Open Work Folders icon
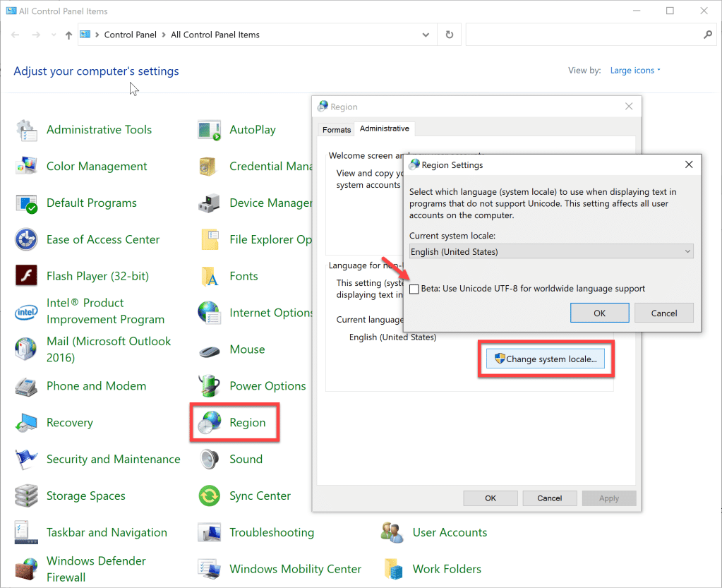 tap(394, 569)
